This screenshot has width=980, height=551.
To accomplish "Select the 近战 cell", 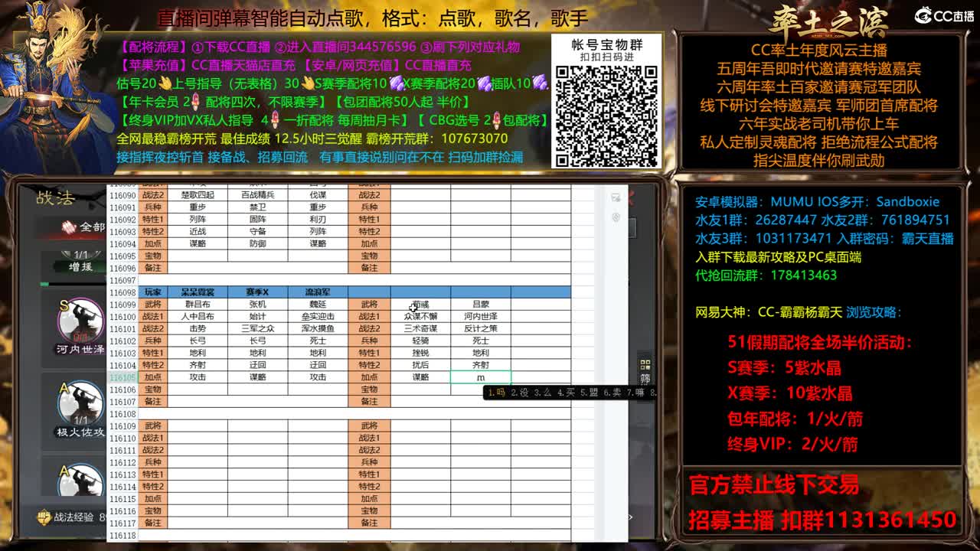I will tap(198, 232).
